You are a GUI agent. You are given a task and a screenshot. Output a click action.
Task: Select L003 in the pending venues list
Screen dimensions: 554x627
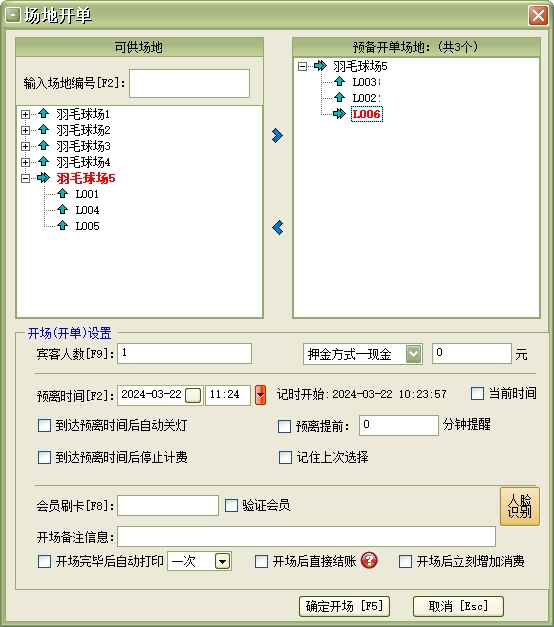(x=364, y=82)
